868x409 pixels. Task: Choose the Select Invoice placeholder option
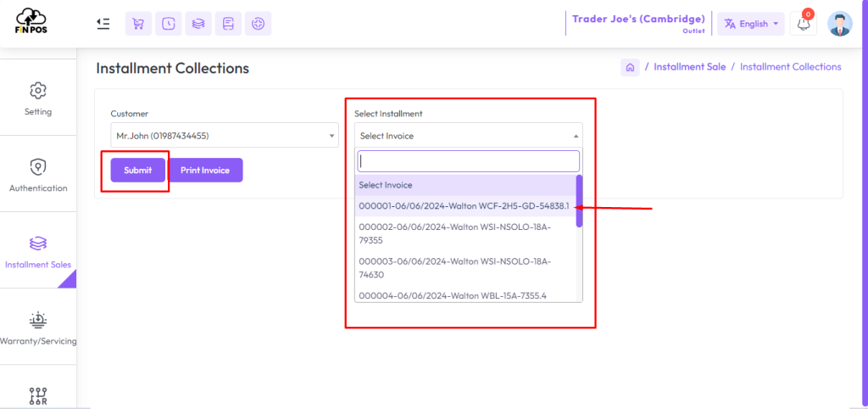[465, 185]
